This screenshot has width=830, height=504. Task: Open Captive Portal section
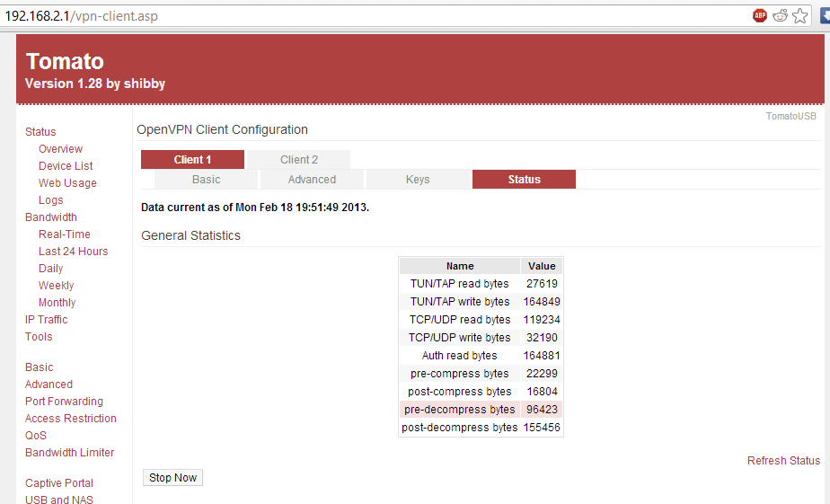pyautogui.click(x=58, y=483)
